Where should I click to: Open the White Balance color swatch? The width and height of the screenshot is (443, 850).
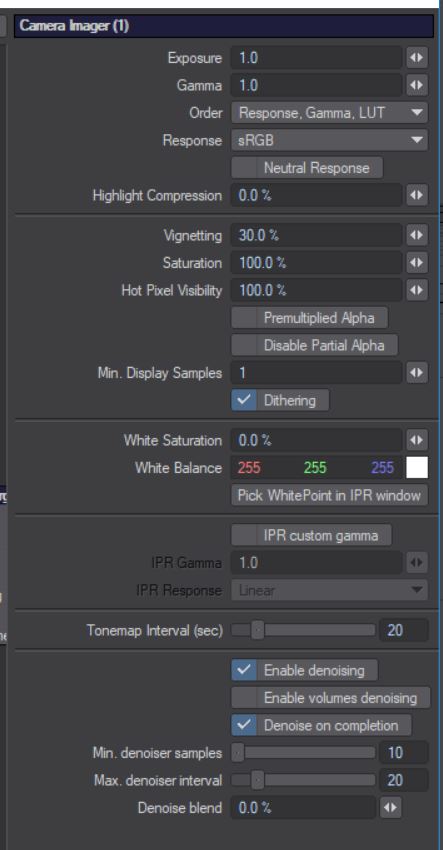416,468
